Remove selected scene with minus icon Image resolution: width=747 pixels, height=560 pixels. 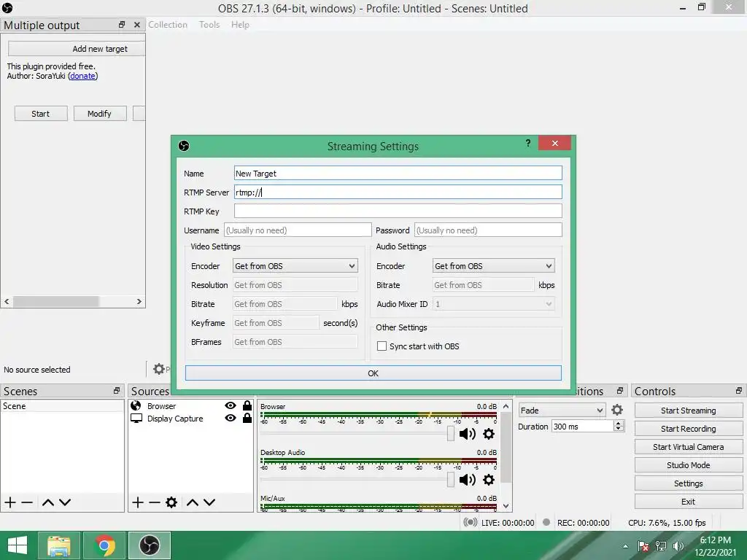pos(27,502)
